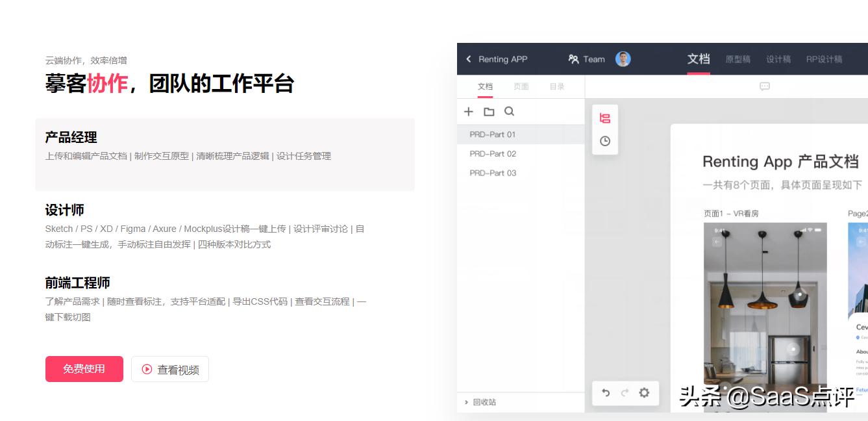The image size is (868, 421).
Task: Open the search magnifier in the sidebar
Action: [x=509, y=111]
